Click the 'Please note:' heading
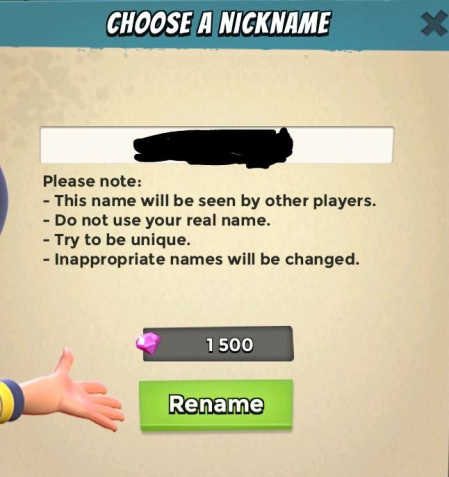The width and height of the screenshot is (449, 477). pos(92,181)
